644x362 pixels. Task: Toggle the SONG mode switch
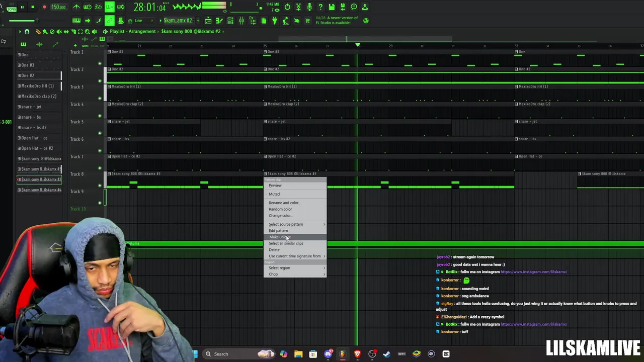pos(11,9)
